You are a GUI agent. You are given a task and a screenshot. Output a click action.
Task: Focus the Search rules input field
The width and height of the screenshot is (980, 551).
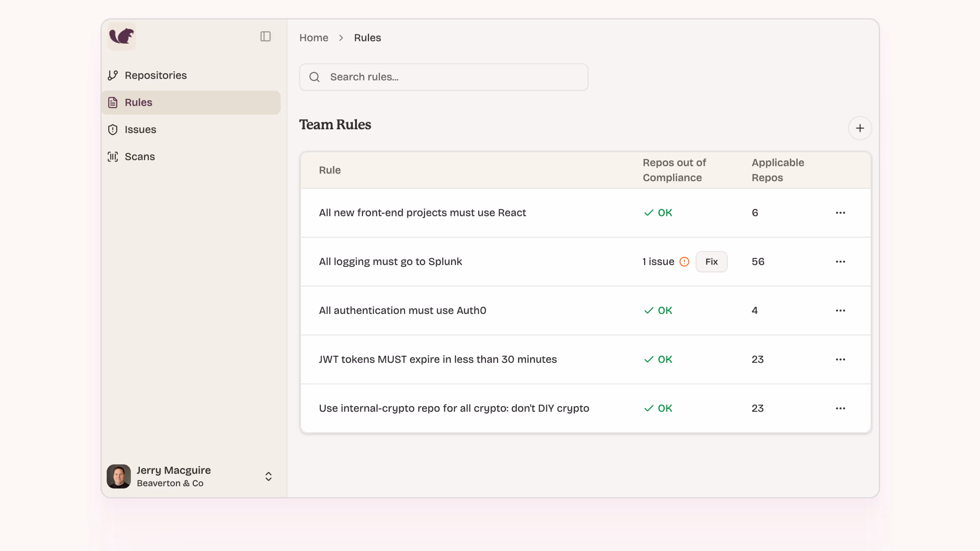pos(453,77)
